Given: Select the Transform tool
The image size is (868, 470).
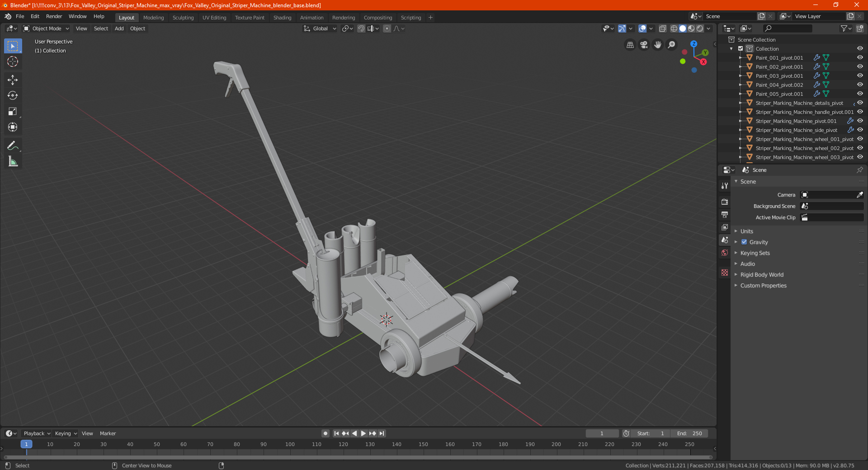Looking at the screenshot, I should [x=13, y=127].
